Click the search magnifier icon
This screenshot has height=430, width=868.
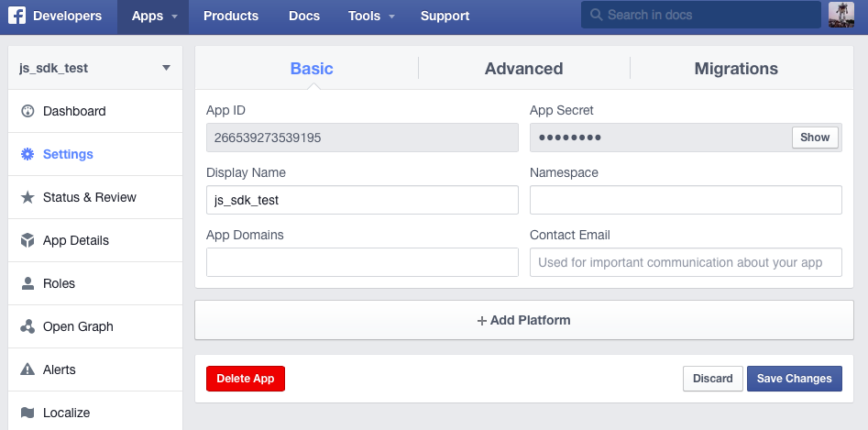[596, 15]
